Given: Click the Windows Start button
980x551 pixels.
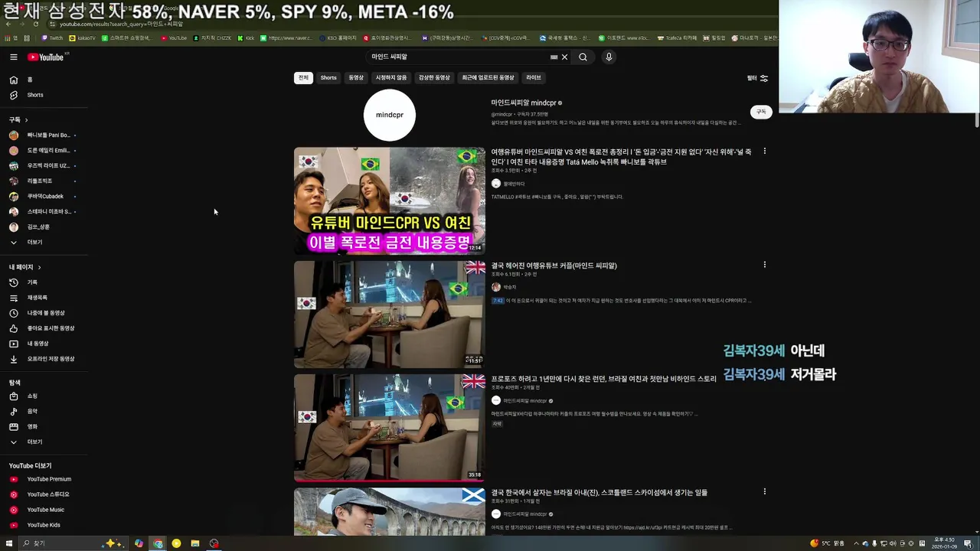Looking at the screenshot, I should tap(8, 543).
